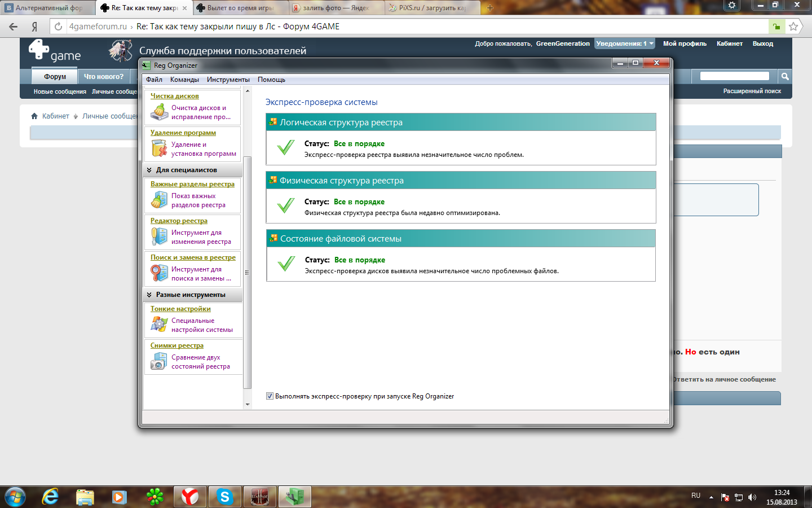Open the Уведомления dropdown on forum
The height and width of the screenshot is (508, 812).
625,43
